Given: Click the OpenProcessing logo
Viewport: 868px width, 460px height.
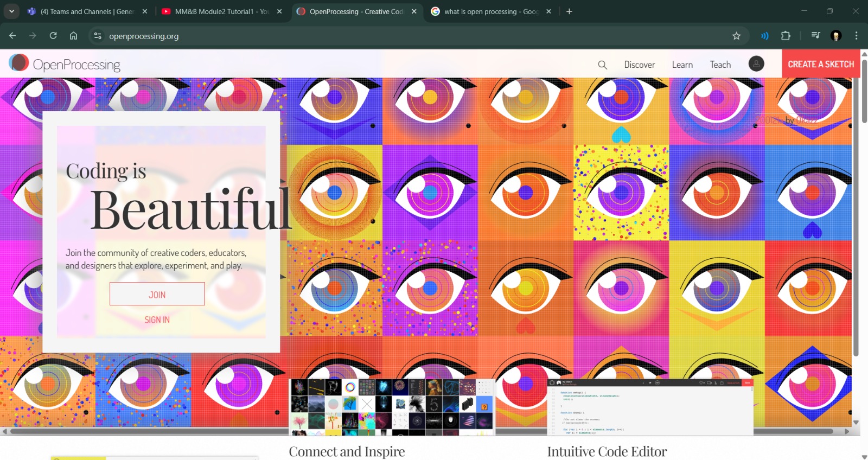Looking at the screenshot, I should (65, 64).
